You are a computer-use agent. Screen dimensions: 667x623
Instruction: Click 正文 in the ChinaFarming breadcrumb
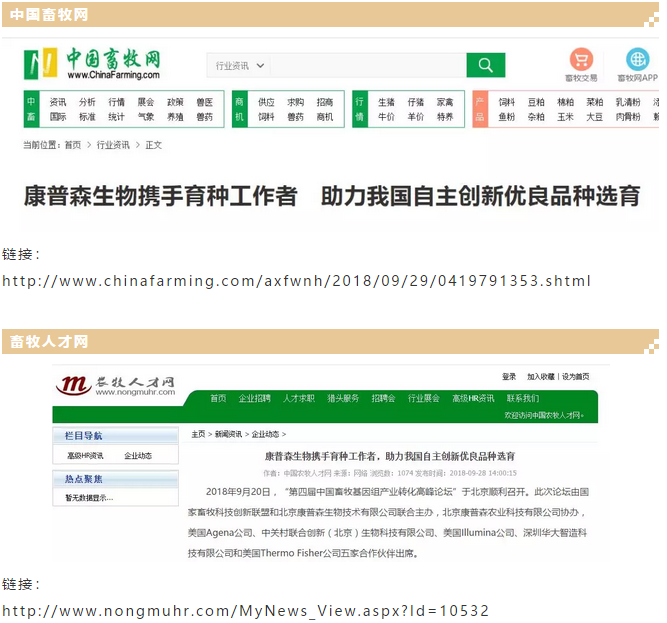point(154,145)
